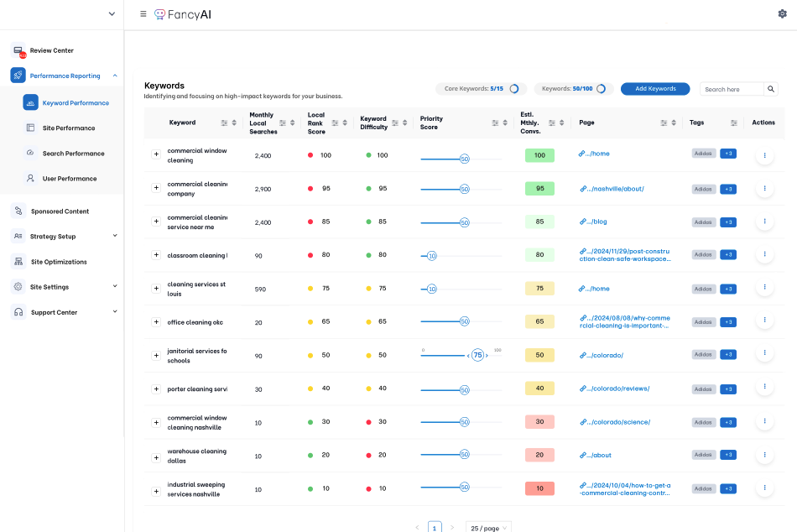
Task: Click the hamburger menu icon beside FancyAI logo
Action: click(143, 14)
